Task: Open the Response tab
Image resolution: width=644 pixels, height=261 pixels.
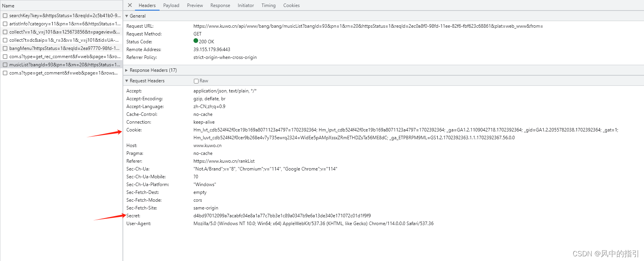Action: [220, 5]
